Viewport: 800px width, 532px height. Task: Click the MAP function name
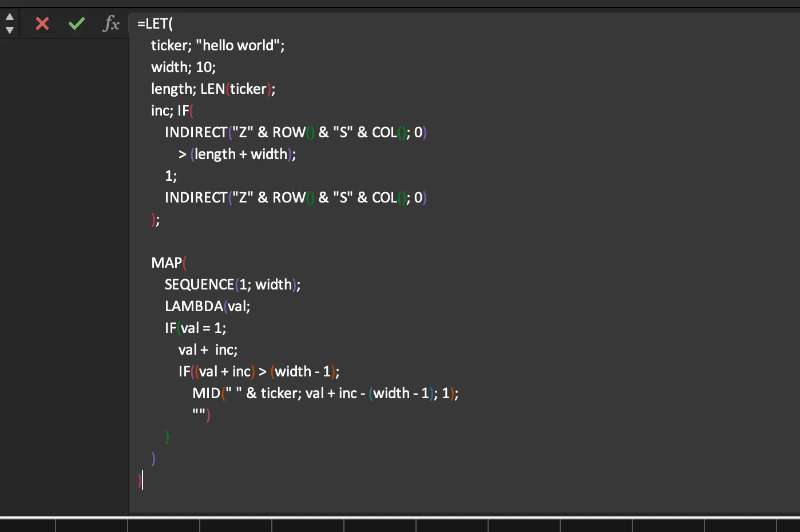click(165, 263)
